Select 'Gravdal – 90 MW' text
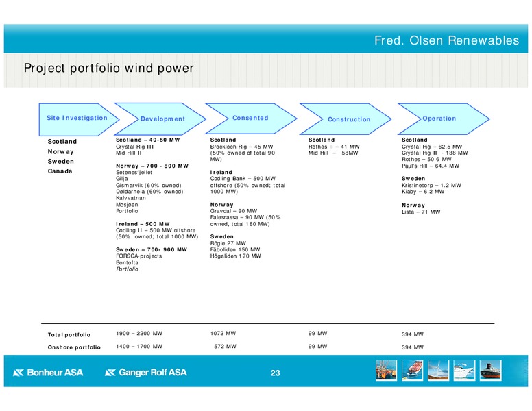The image size is (532, 411). coord(233,211)
